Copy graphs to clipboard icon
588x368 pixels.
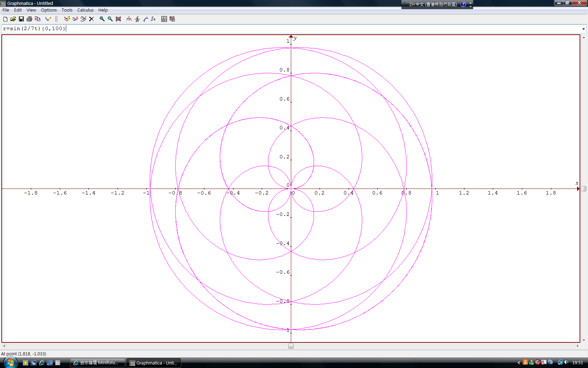(x=37, y=19)
